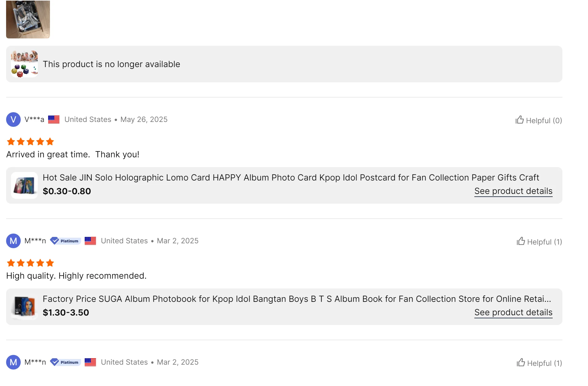Open the JIN Holographic Lomo Card thumbnail
The height and width of the screenshot is (386, 588).
pyautogui.click(x=24, y=185)
